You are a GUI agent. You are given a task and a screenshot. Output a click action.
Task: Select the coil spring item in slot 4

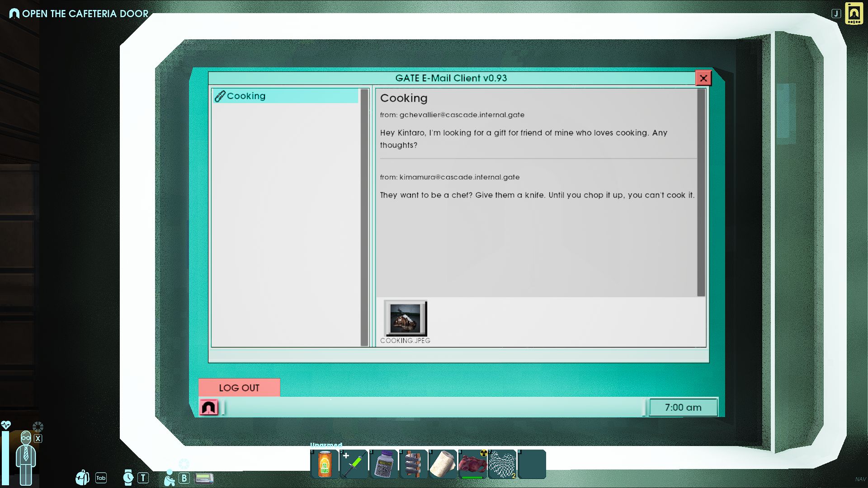pos(413,464)
